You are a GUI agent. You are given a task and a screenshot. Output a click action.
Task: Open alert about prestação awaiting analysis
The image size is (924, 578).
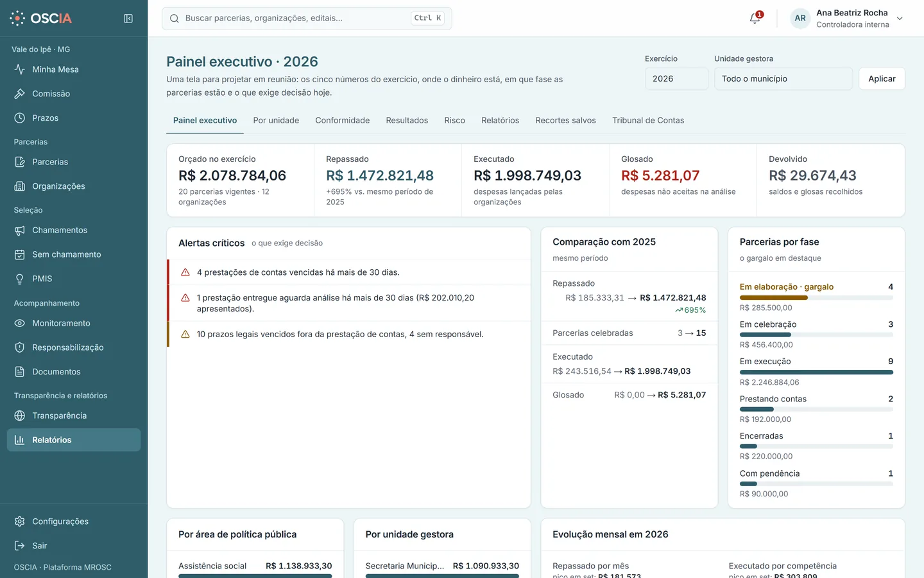(x=348, y=303)
